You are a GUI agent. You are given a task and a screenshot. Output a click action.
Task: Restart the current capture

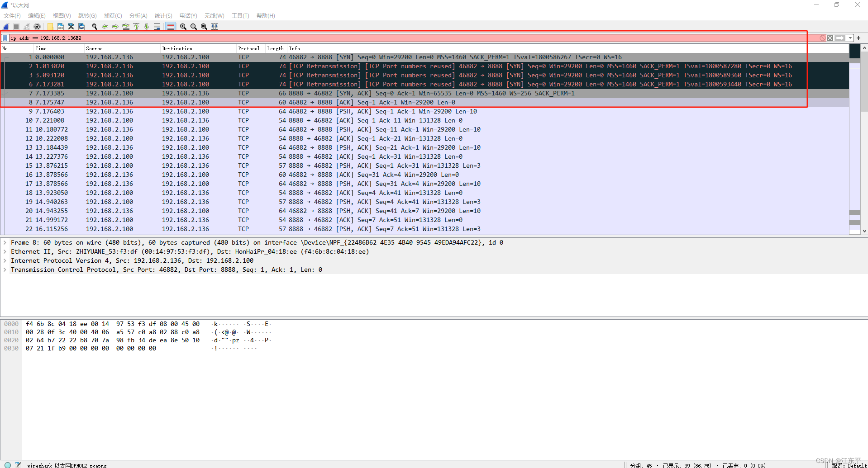(x=26, y=26)
